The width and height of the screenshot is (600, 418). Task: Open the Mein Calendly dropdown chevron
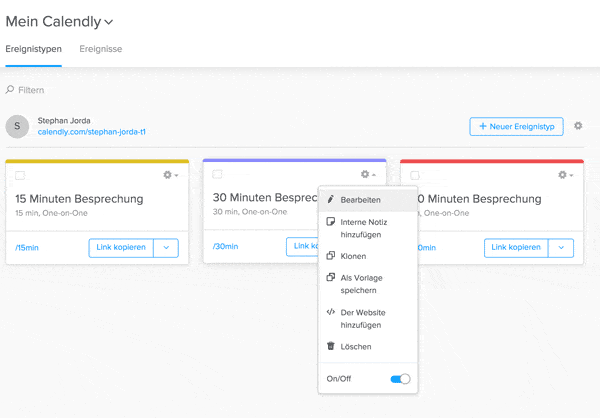(x=109, y=22)
